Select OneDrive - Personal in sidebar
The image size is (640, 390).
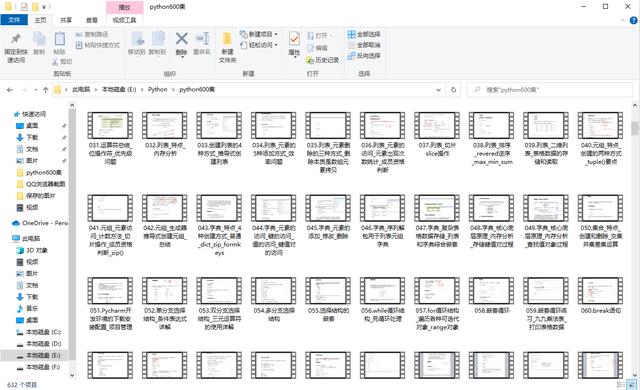(x=40, y=223)
